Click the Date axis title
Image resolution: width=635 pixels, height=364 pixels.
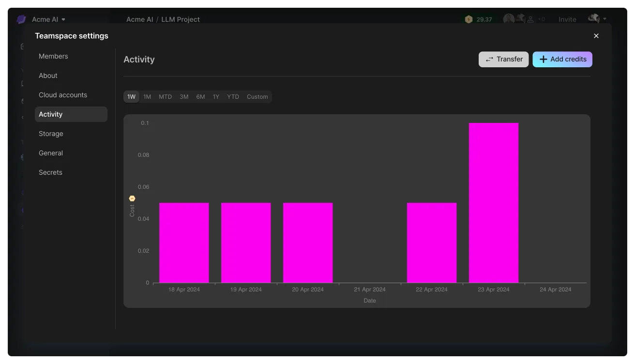[370, 301]
